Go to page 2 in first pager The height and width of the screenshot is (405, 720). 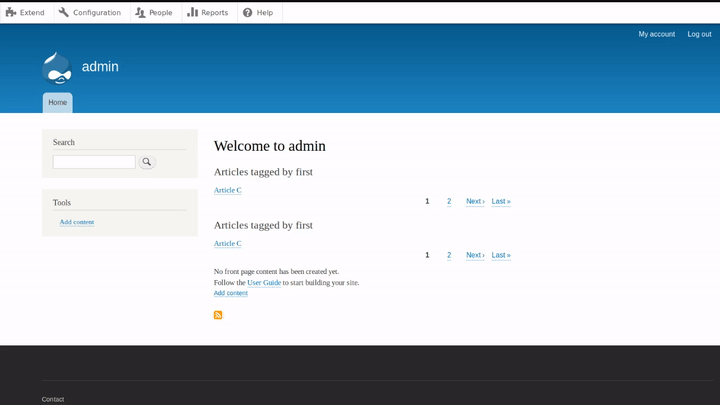[449, 201]
